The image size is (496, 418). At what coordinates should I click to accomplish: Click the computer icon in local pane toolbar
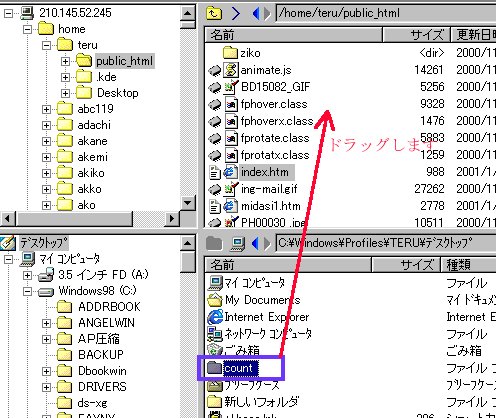(237, 244)
